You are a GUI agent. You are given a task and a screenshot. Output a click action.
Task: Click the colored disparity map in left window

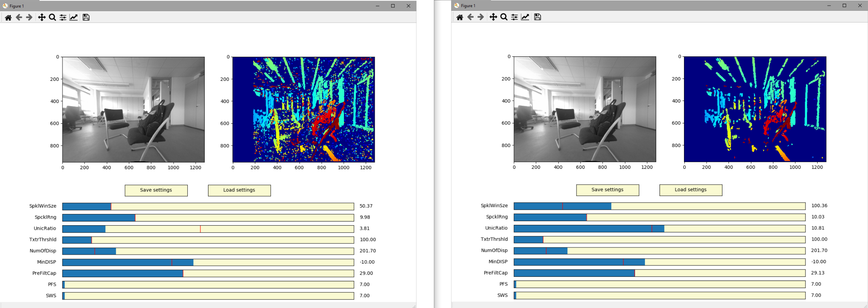[x=304, y=109]
